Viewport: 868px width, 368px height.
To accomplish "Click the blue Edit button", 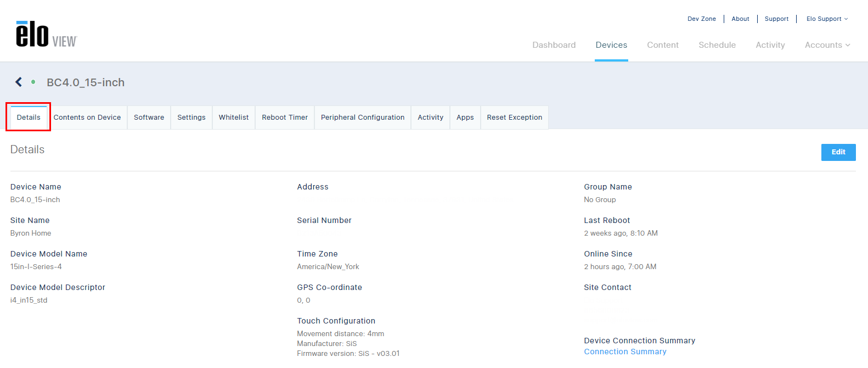I will coord(838,152).
